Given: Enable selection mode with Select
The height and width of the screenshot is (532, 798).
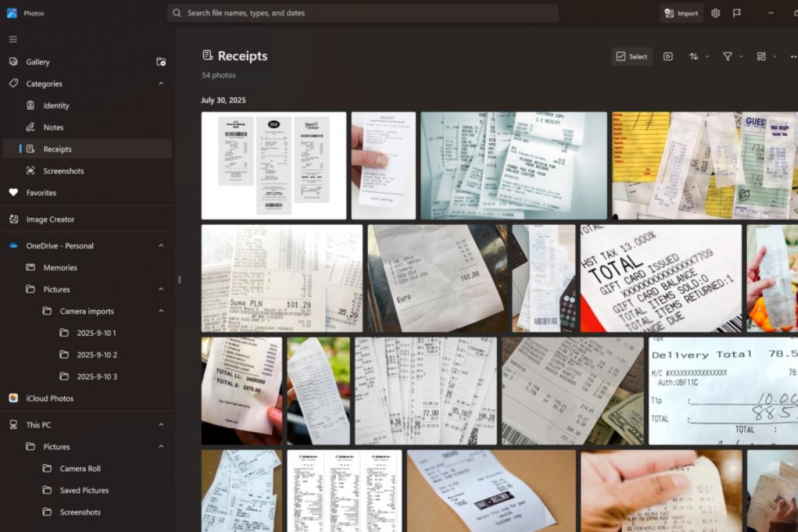Looking at the screenshot, I should (x=632, y=57).
